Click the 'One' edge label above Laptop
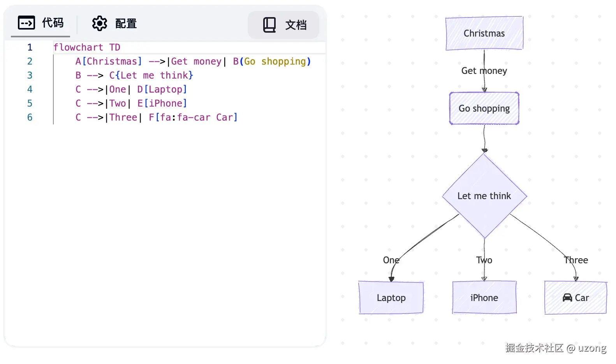The image size is (616, 364). tap(391, 260)
